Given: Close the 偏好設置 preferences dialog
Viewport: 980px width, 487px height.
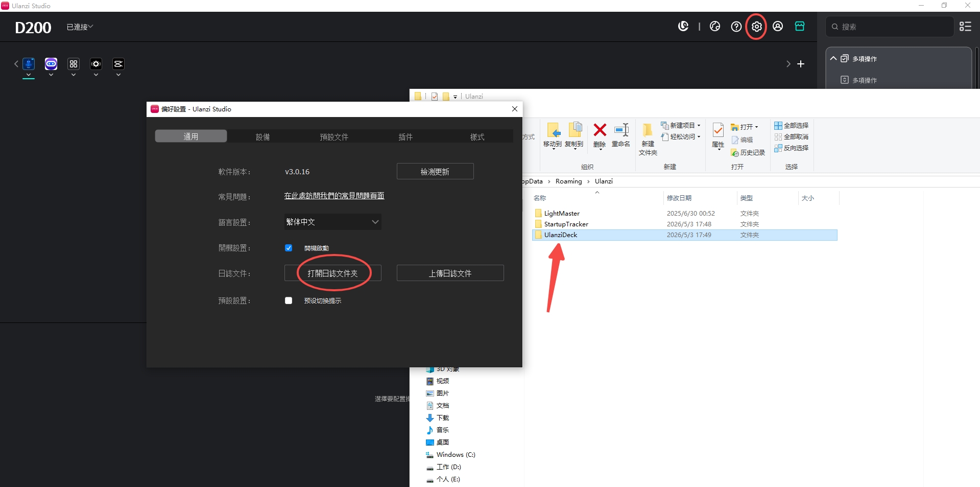Looking at the screenshot, I should [515, 109].
